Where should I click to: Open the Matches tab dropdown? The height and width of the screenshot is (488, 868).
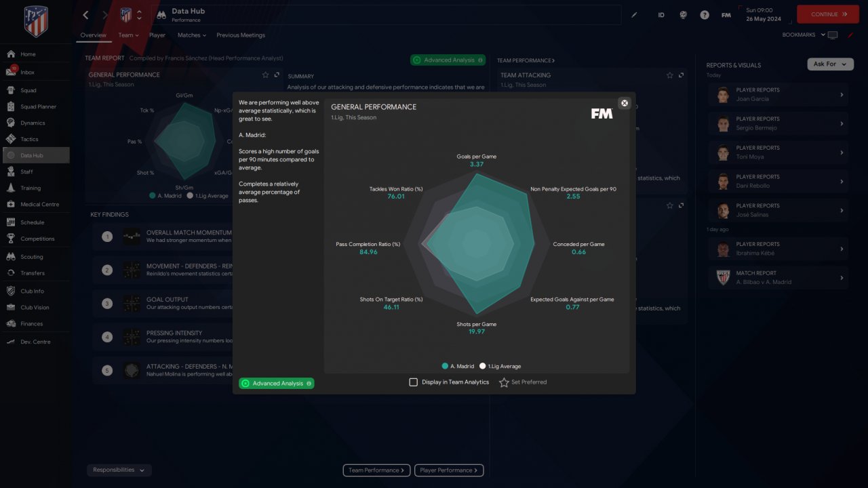pos(193,35)
